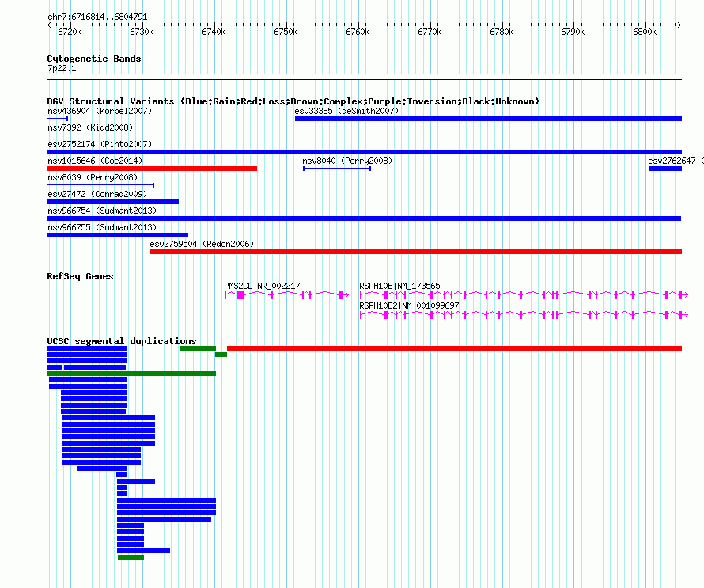This screenshot has width=704, height=588.
Task: Click the blue nsv966755 Sudmant2013 bar
Action: point(118,235)
